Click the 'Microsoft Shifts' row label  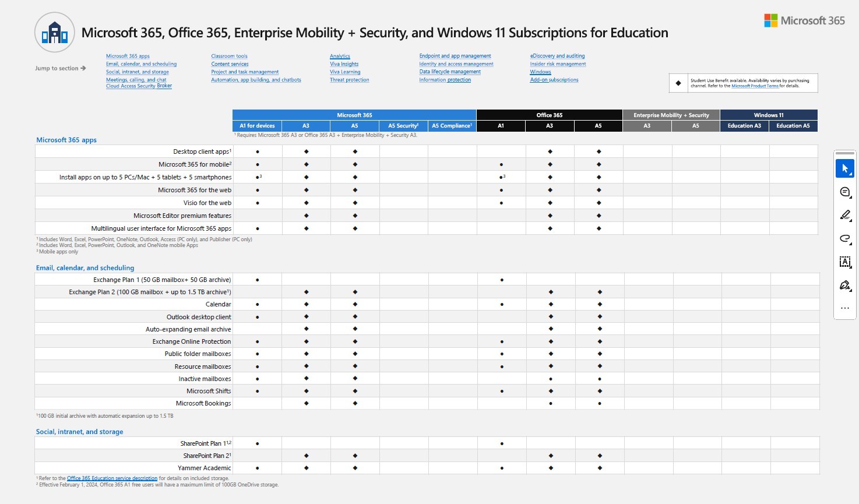click(209, 391)
